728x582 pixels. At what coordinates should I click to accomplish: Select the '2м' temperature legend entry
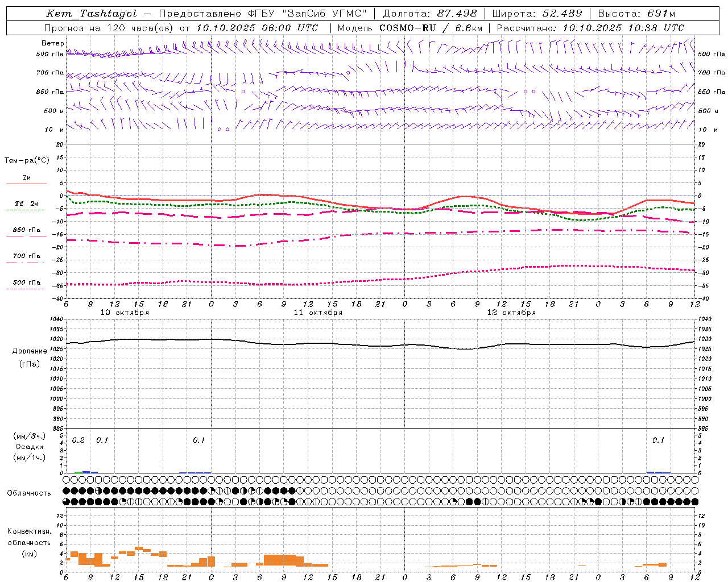[x=27, y=178]
